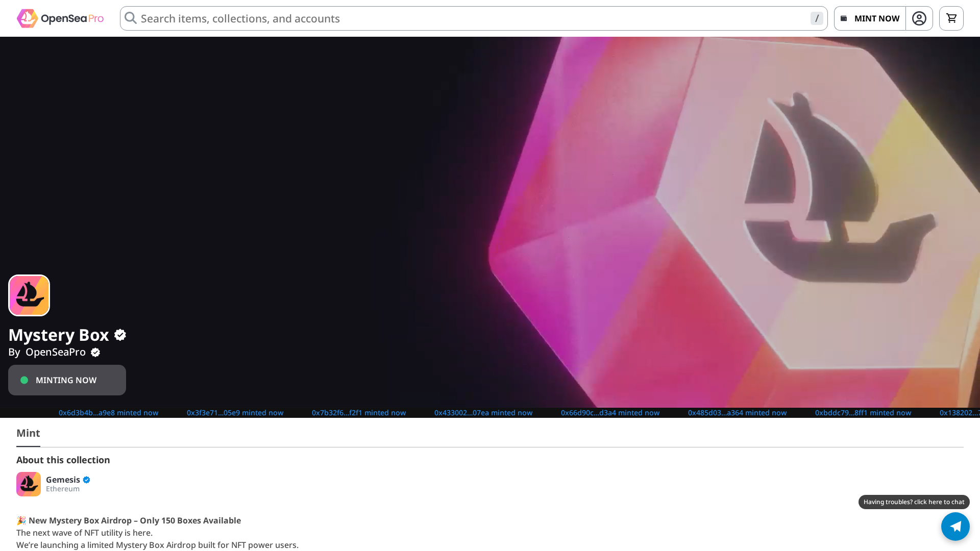
Task: Select the MINTING NOW status button
Action: click(x=67, y=380)
